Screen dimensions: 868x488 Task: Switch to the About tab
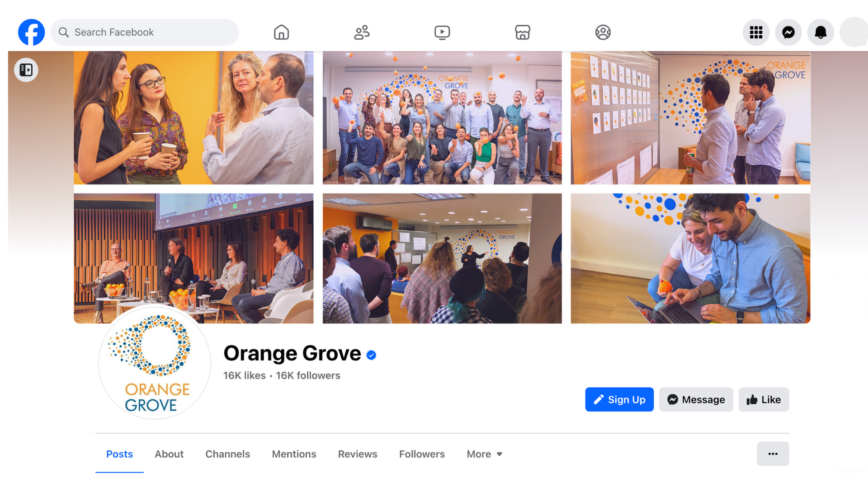pos(169,454)
